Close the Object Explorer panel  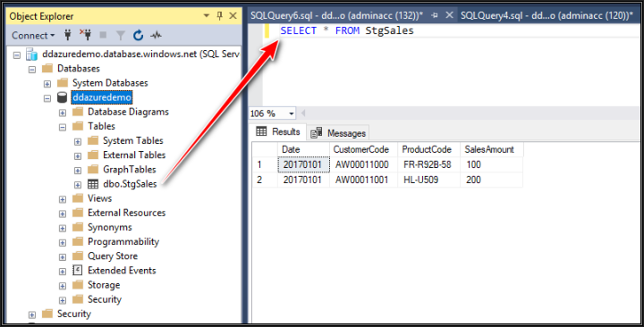point(233,16)
